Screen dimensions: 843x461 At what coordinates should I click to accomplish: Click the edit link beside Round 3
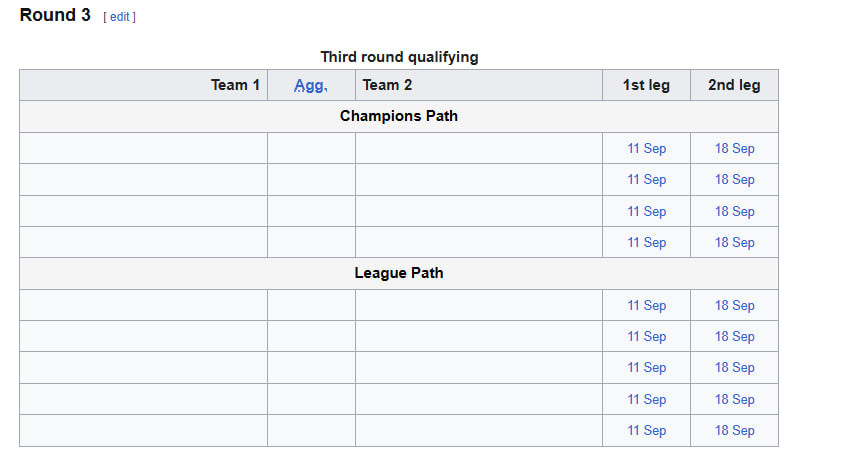pos(119,17)
